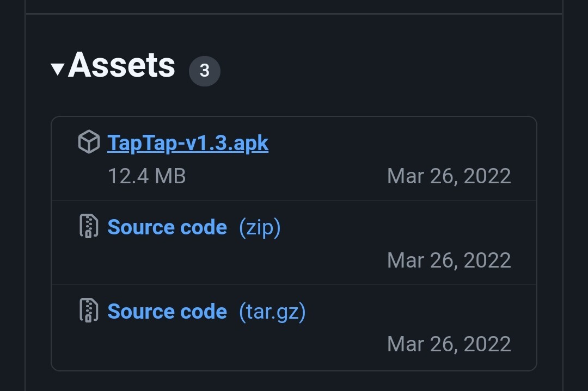Image resolution: width=588 pixels, height=391 pixels.
Task: Click the zip archive icon beside Source code (zip)
Action: click(x=89, y=226)
